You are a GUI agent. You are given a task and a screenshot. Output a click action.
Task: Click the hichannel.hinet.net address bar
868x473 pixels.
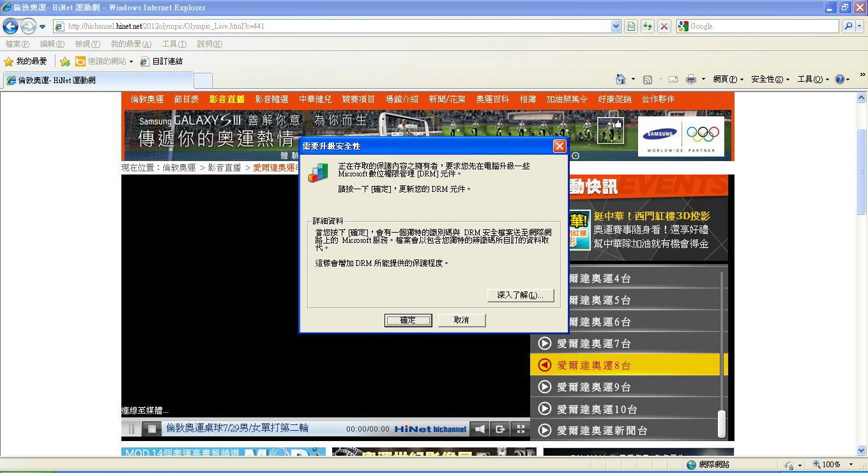tap(332, 26)
